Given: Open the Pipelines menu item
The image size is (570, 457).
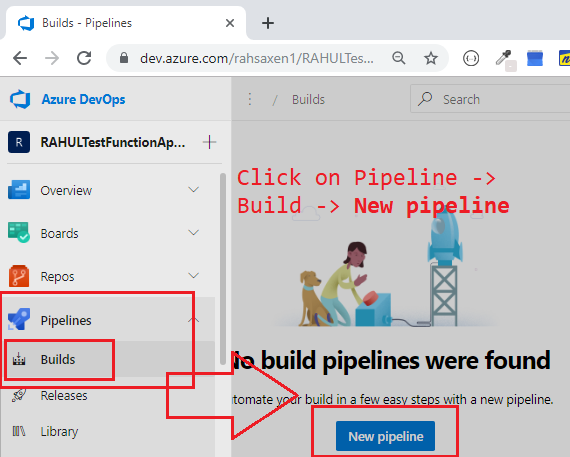Looking at the screenshot, I should (66, 320).
